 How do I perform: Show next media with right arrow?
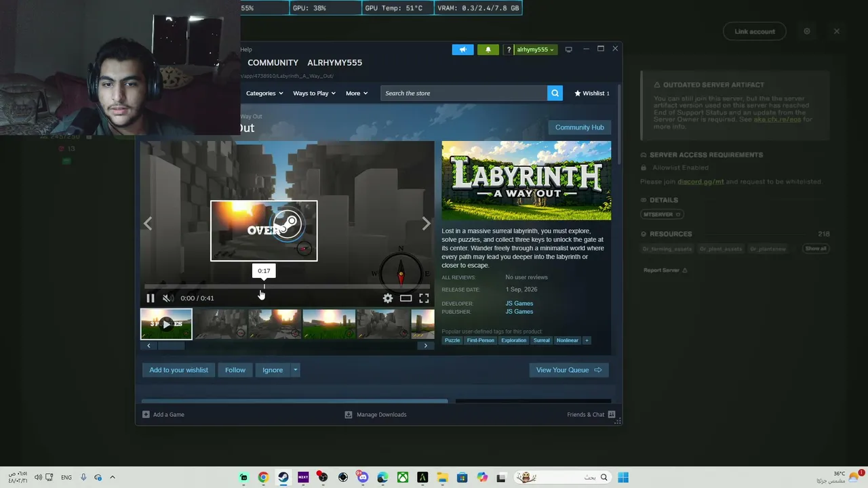pos(426,224)
